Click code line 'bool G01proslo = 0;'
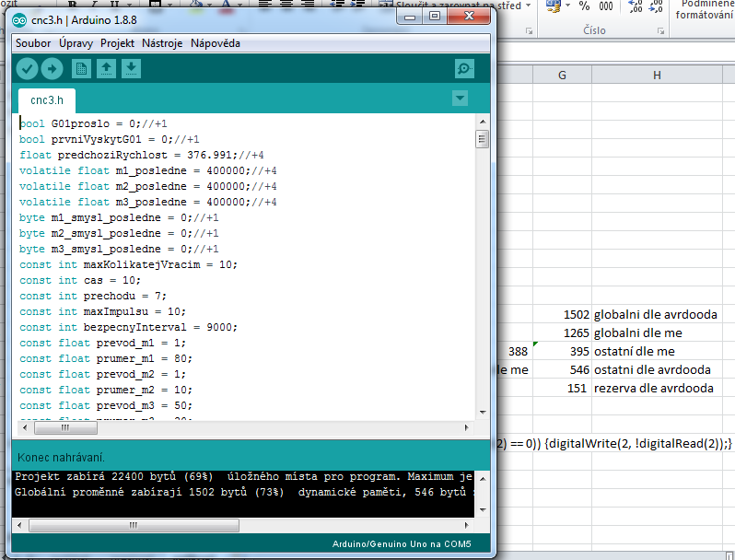Screen dimensions: 735x560 [93, 123]
